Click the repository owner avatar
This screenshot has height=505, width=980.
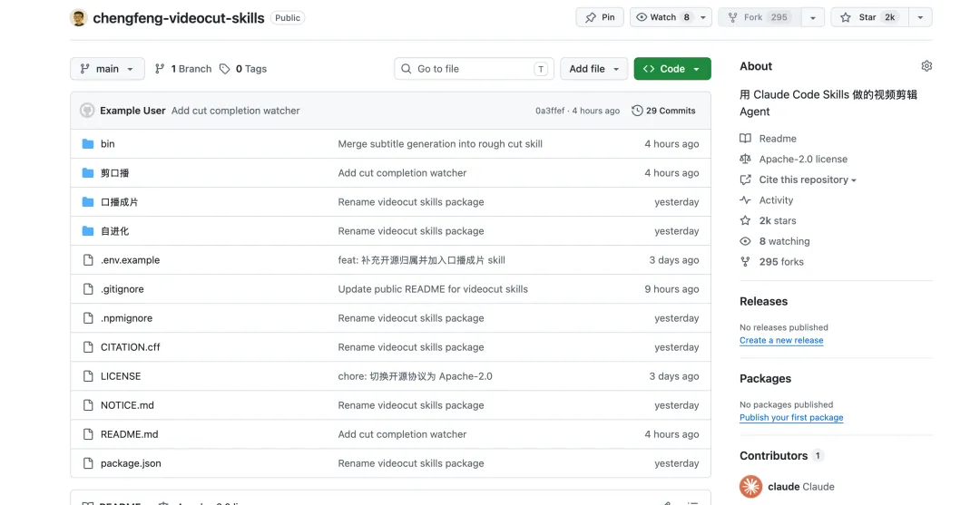pyautogui.click(x=79, y=18)
